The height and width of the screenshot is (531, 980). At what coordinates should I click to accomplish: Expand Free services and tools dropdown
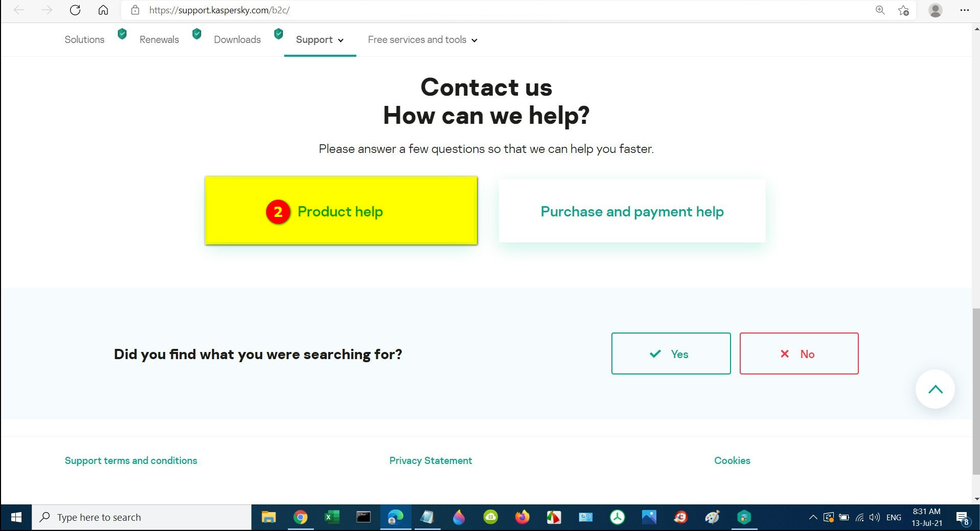tap(423, 40)
